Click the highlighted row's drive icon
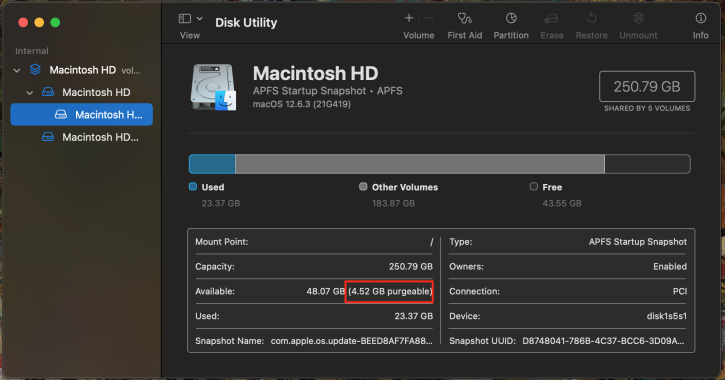Screen dimensions: 725x380 point(61,114)
